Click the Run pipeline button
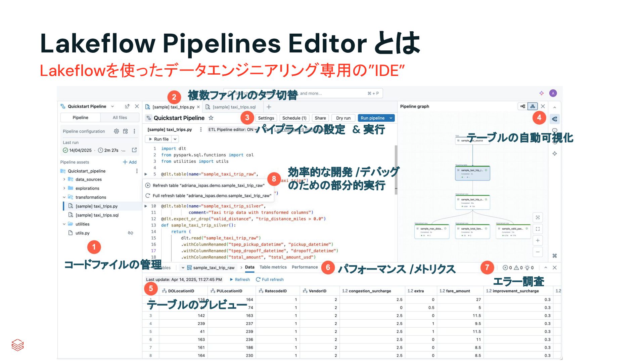 373,118
